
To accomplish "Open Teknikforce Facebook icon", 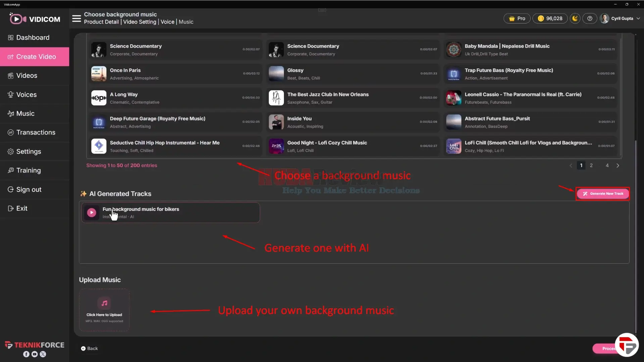I will (x=26, y=354).
